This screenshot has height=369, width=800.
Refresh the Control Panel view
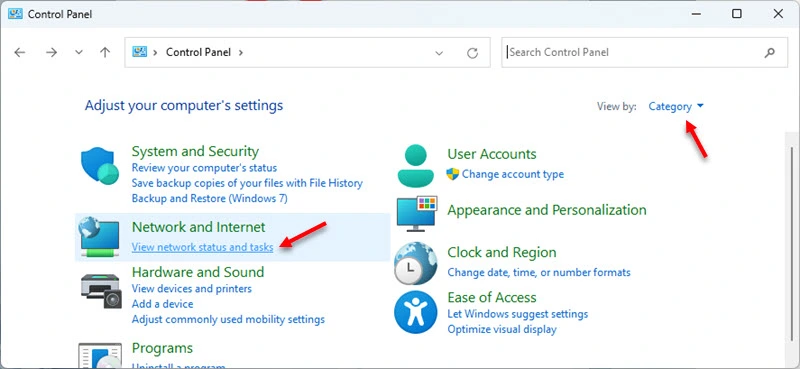click(472, 53)
